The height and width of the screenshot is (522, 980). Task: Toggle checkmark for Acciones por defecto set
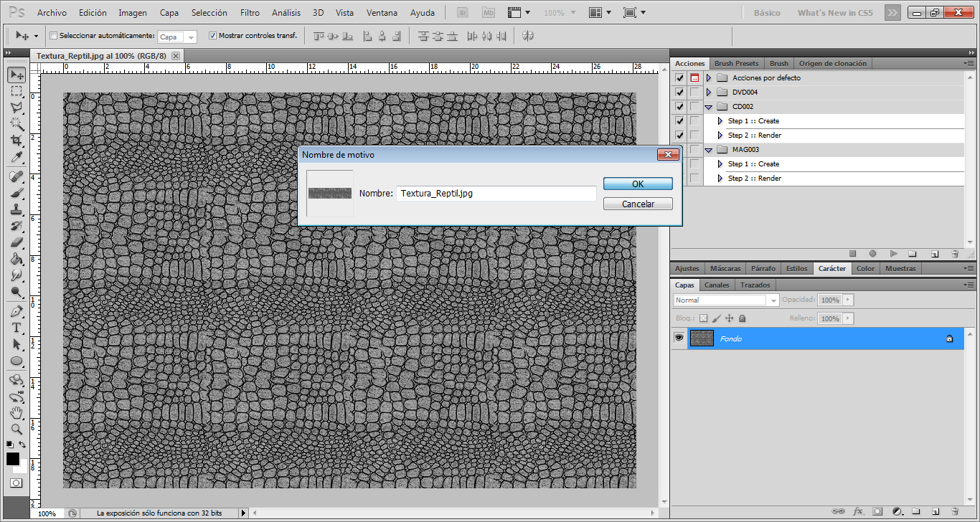[679, 77]
